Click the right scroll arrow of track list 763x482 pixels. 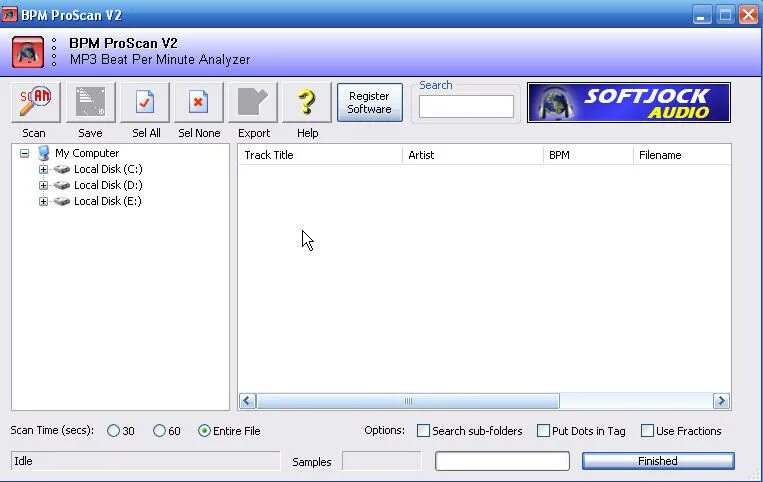(x=721, y=401)
